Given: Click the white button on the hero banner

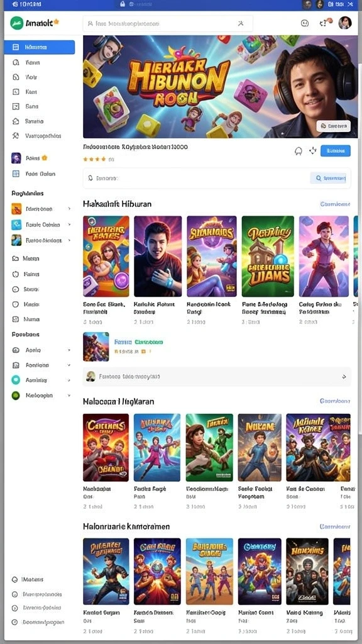Looking at the screenshot, I should (x=333, y=126).
